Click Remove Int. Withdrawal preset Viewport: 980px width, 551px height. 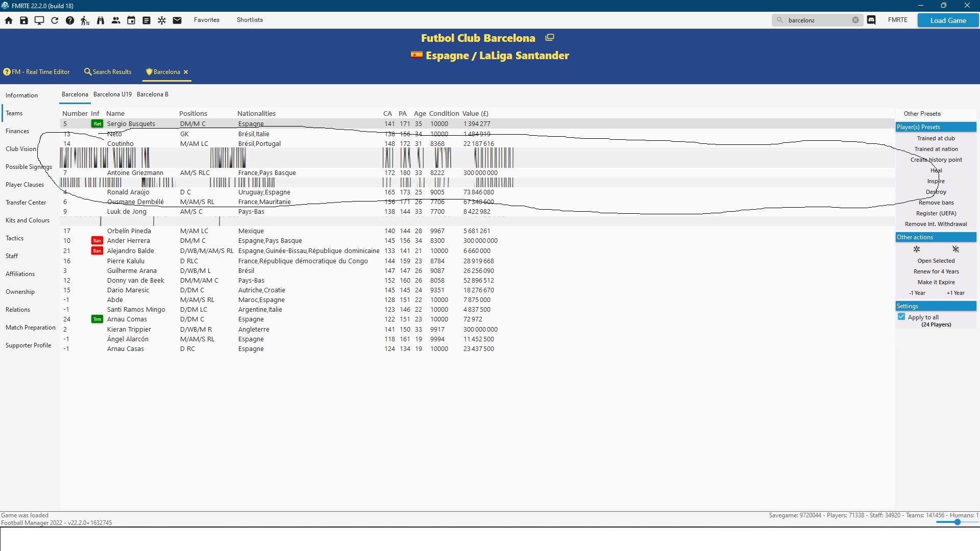(x=936, y=224)
